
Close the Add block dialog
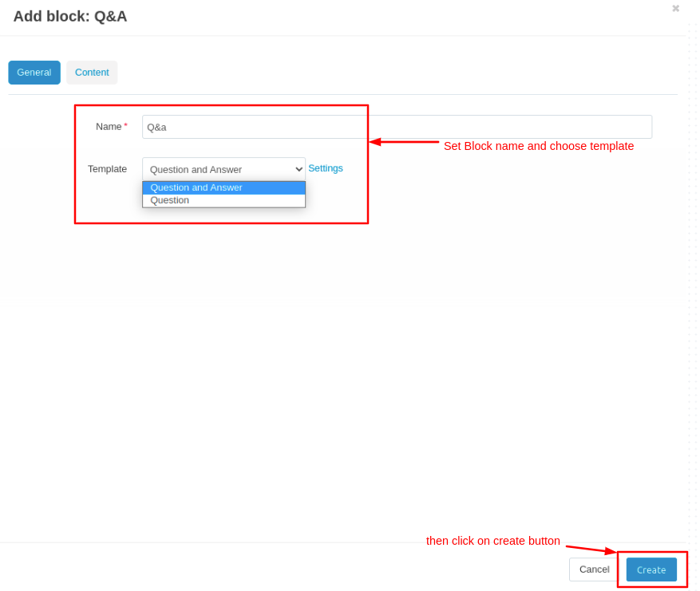[675, 9]
